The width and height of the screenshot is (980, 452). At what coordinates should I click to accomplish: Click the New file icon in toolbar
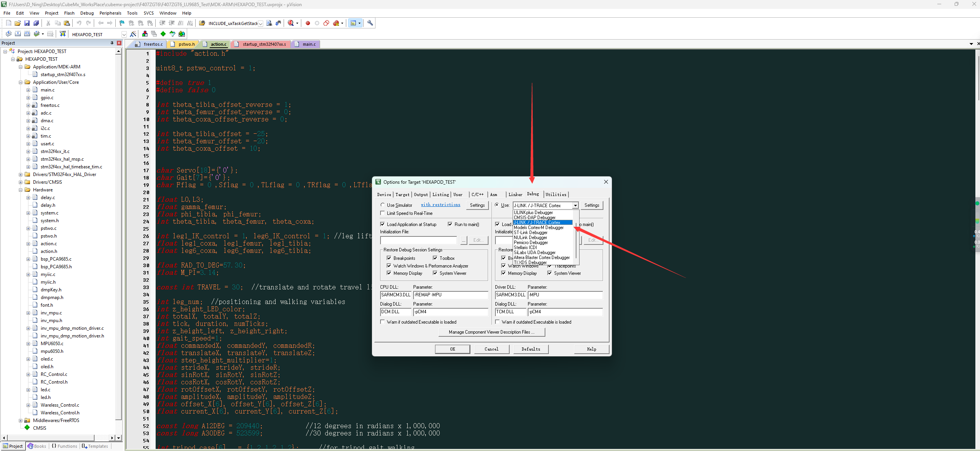(8, 23)
